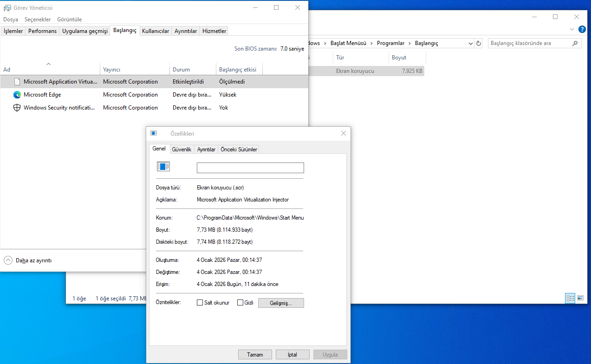Click the Microsoft Application Virtualization file icon
The height and width of the screenshot is (364, 591).
coord(17,82)
